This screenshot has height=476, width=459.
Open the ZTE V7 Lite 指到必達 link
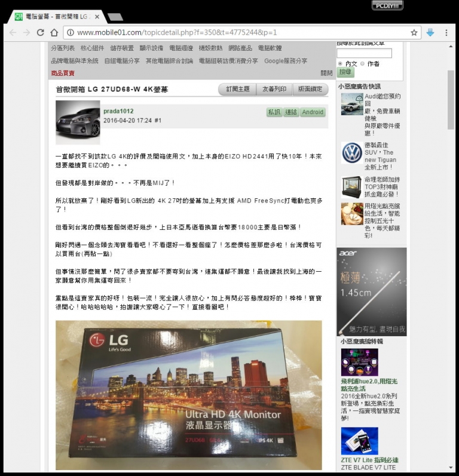(370, 460)
